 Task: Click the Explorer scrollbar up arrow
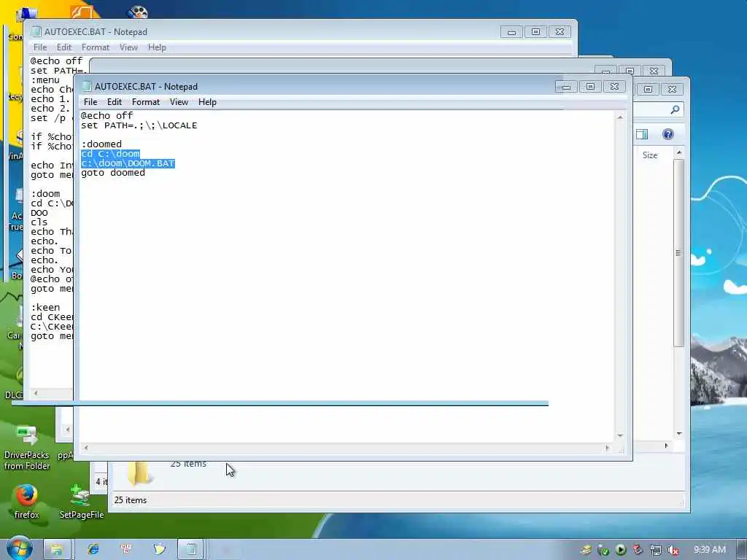click(679, 152)
